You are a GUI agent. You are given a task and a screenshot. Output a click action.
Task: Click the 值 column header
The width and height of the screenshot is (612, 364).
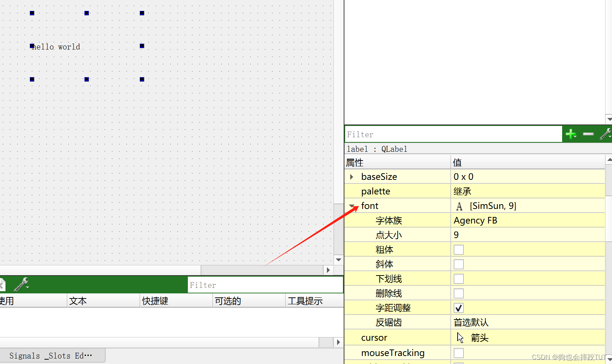[x=528, y=162]
